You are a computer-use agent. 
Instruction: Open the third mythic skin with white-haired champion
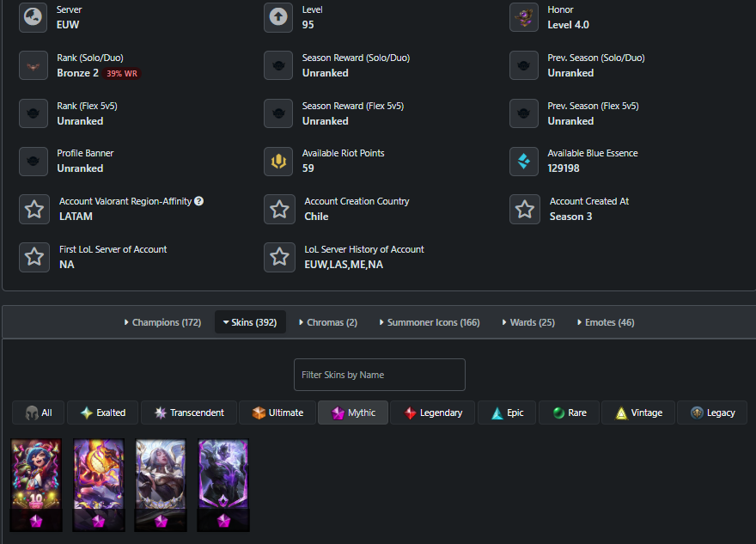click(x=161, y=485)
